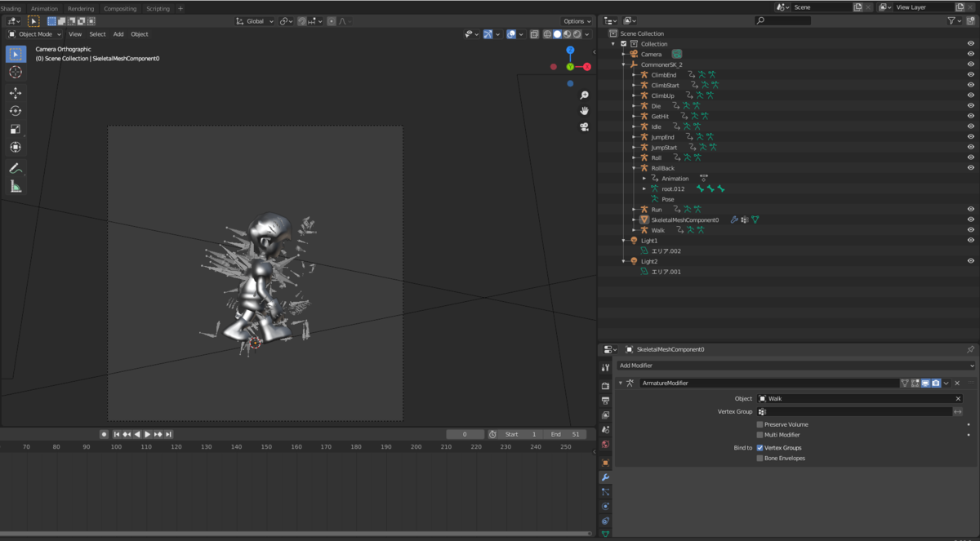Click the positive Z axis gizmo ball

[570, 50]
